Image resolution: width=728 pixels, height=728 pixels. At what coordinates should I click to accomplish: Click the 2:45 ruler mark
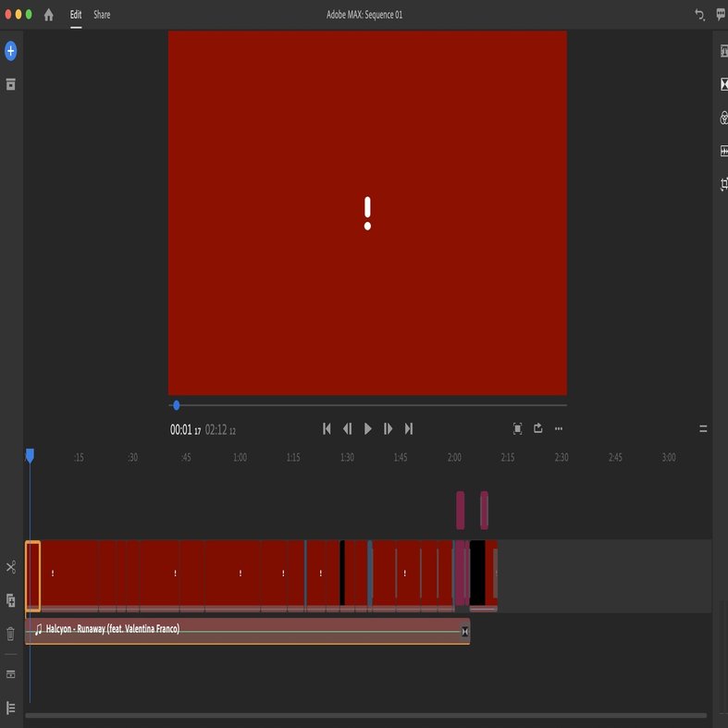pos(616,458)
